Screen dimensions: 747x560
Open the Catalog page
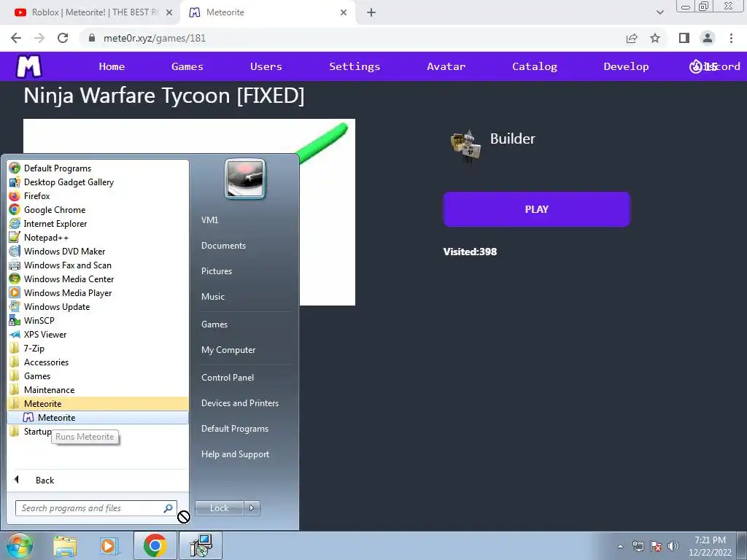click(x=535, y=66)
